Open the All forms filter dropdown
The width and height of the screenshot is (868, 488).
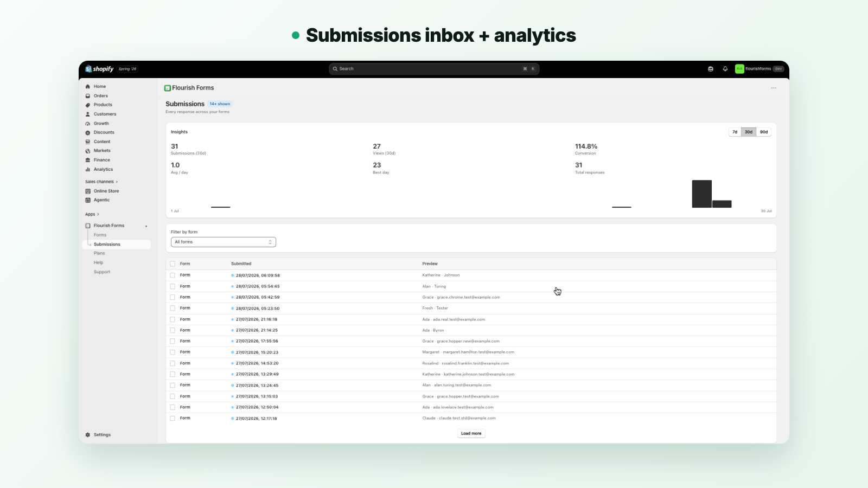[x=224, y=242]
